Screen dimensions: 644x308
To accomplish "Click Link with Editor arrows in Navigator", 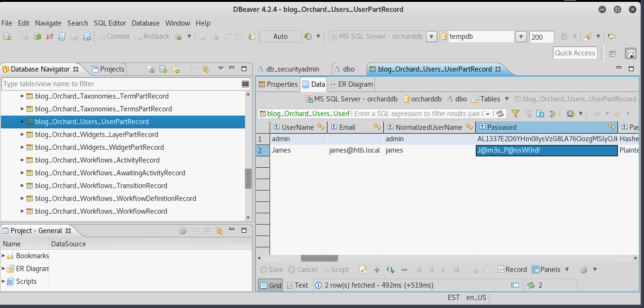I will (206, 69).
